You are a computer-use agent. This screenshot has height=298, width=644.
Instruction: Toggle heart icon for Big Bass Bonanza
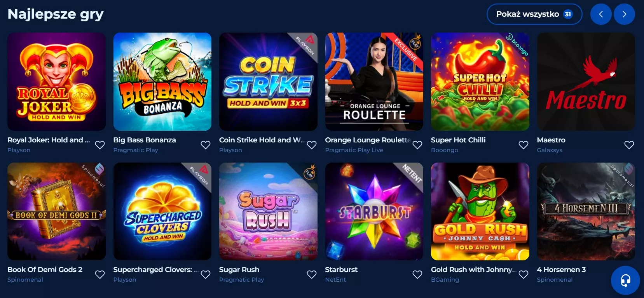[x=206, y=145]
